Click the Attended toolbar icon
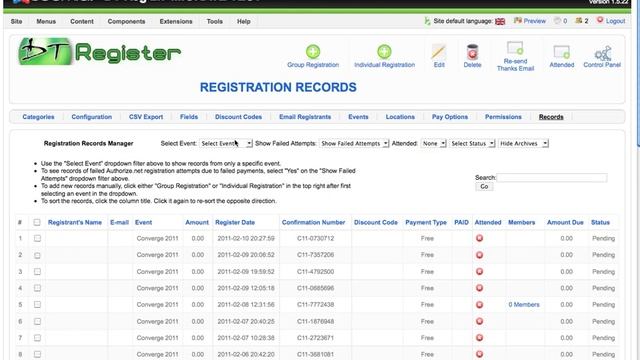640x360 pixels. coord(561,52)
